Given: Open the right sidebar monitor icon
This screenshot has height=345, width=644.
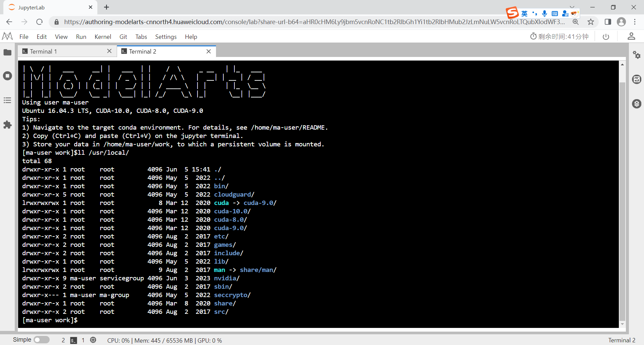Looking at the screenshot, I should [x=637, y=79].
